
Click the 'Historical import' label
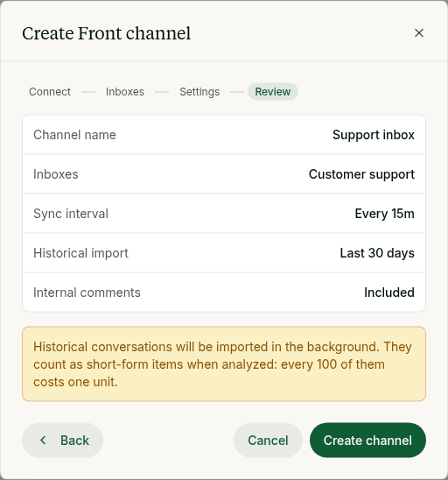click(80, 253)
